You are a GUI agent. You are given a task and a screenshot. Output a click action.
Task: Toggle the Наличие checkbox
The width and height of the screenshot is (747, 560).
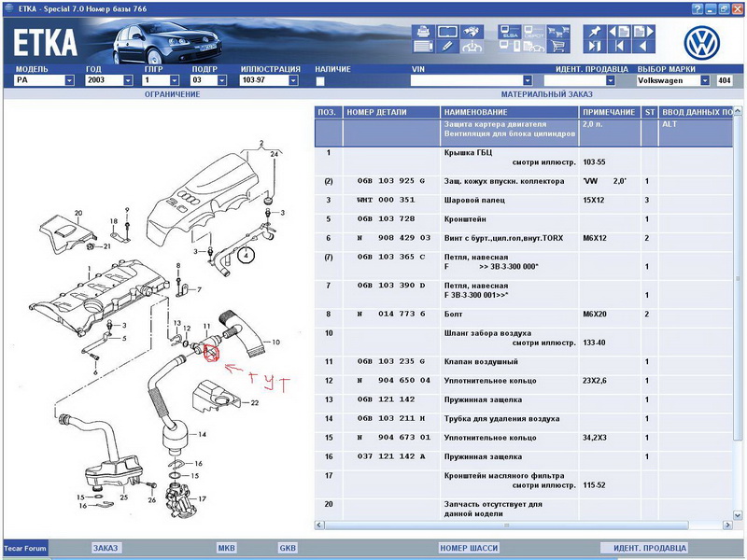[320, 81]
